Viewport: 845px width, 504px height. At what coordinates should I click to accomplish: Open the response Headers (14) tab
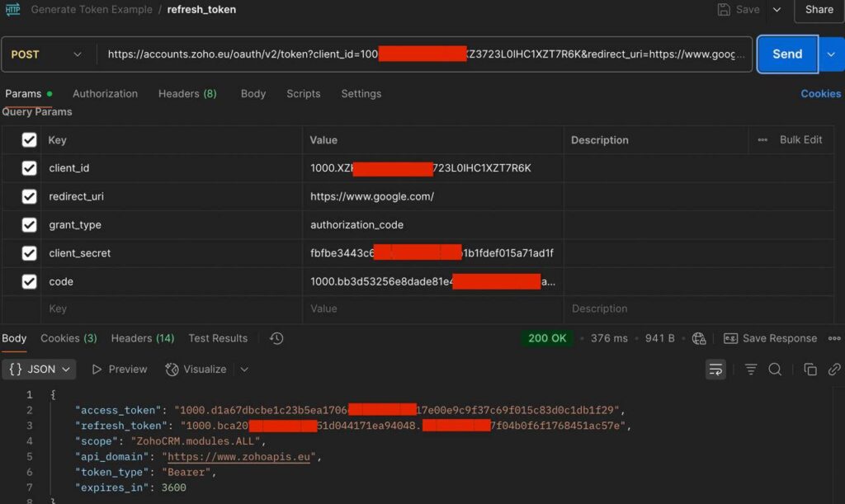[x=142, y=338]
